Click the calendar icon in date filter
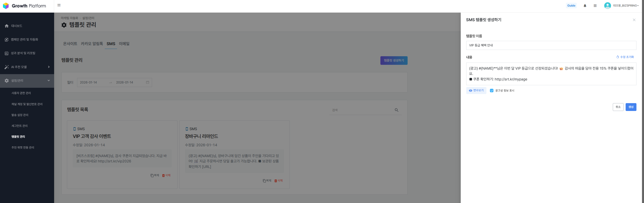 (x=148, y=82)
